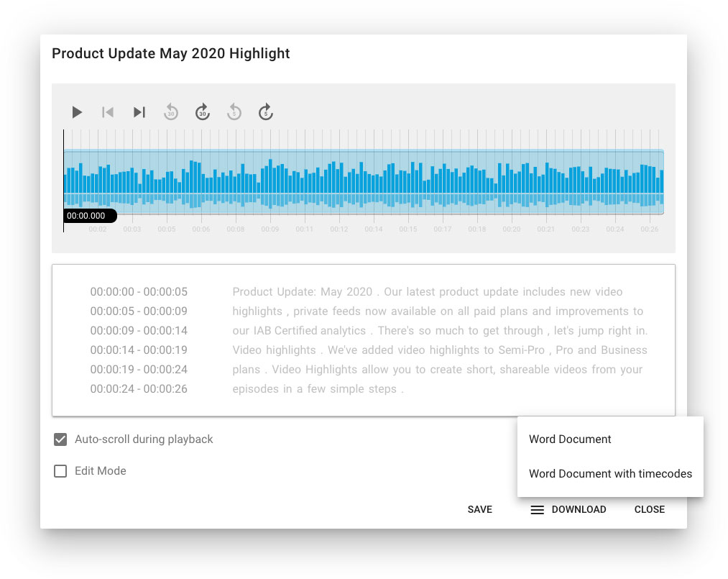Screen dimensions: 728x579
Task: Click transcript line starting 'highlights , private feeds'
Action: [x=438, y=311]
